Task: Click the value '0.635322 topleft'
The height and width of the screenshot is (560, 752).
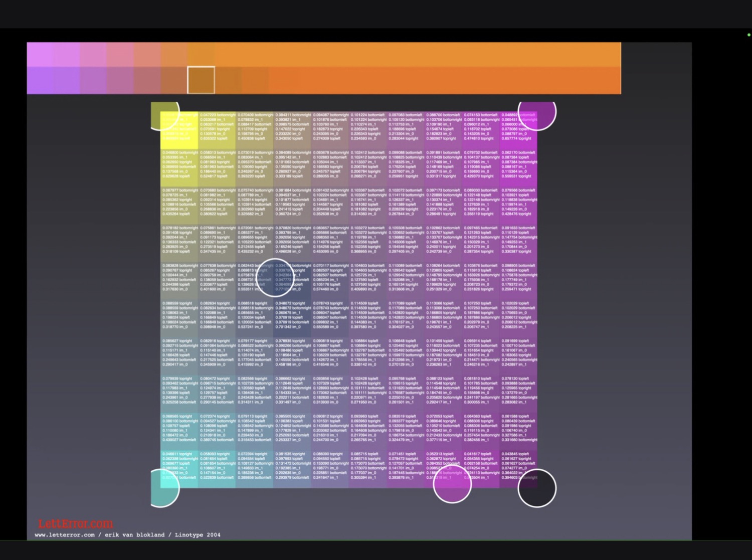Action: pyautogui.click(x=214, y=138)
